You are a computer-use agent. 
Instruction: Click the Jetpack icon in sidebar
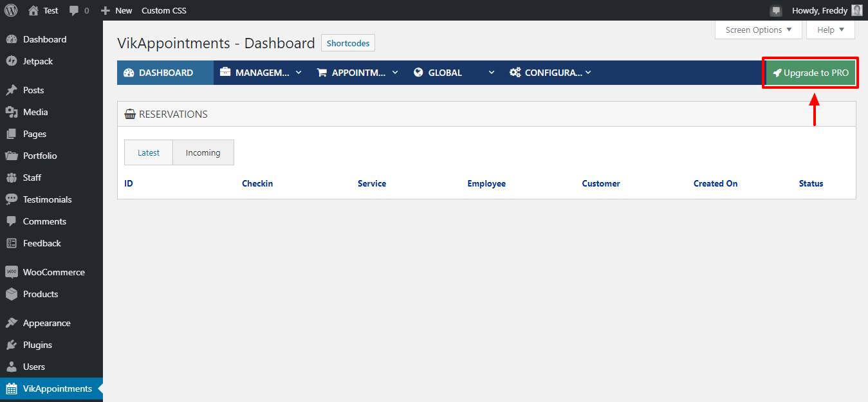tap(12, 61)
